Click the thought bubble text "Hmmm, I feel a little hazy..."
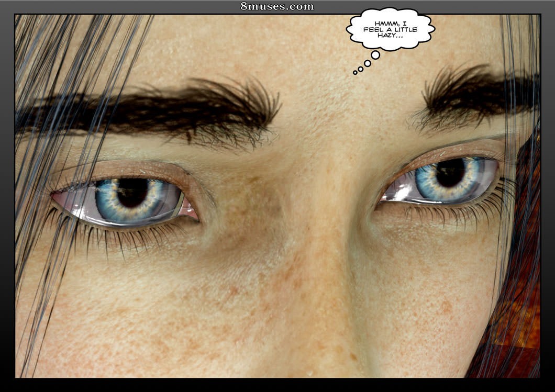The image size is (555, 392). tap(391, 29)
